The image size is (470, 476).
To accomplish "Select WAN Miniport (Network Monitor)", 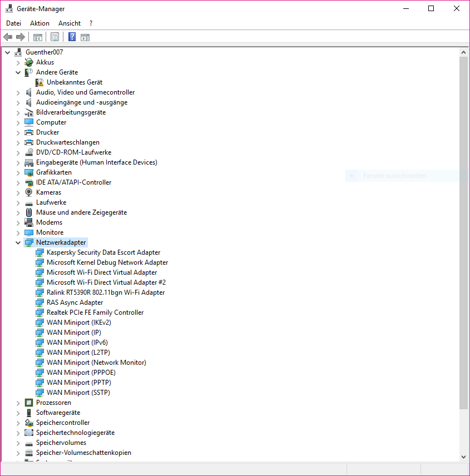I will (x=96, y=363).
